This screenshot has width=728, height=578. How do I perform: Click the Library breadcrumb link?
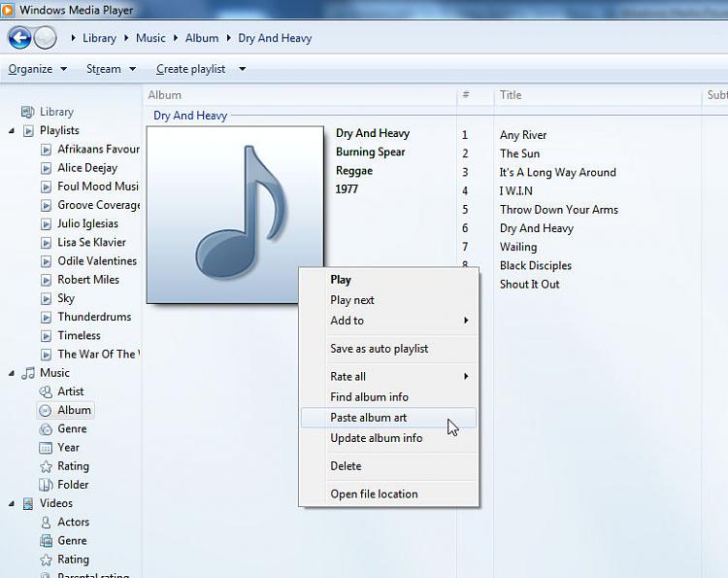click(x=99, y=38)
